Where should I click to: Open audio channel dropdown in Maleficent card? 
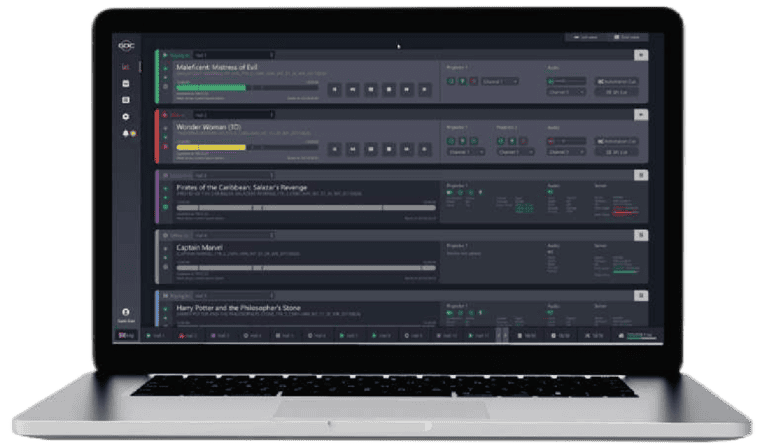[x=566, y=92]
